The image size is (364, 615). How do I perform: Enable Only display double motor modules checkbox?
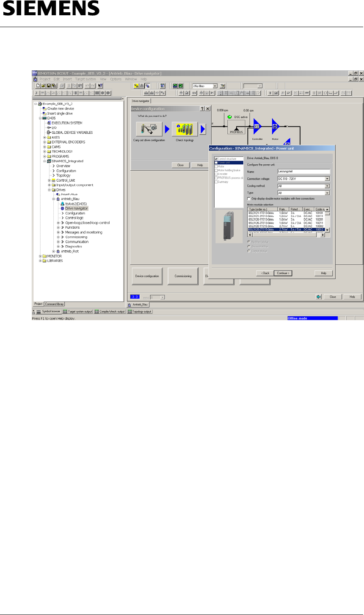249,198
